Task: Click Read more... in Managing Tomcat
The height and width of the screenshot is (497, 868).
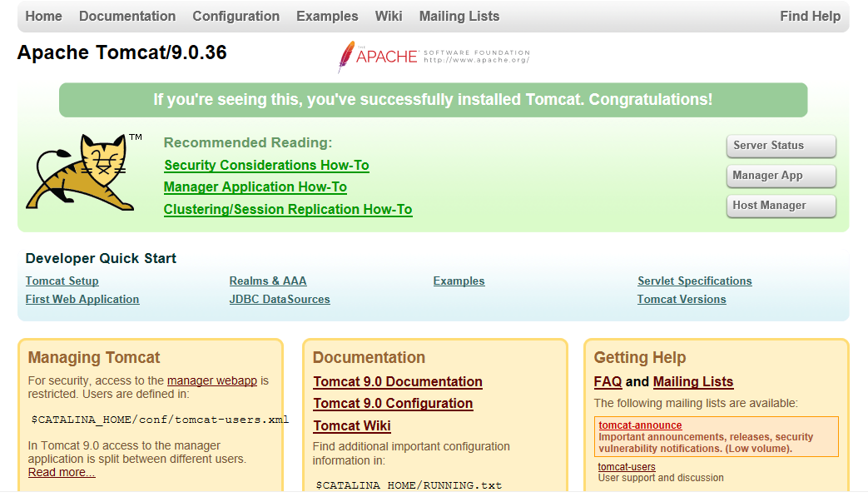Action: [x=62, y=472]
